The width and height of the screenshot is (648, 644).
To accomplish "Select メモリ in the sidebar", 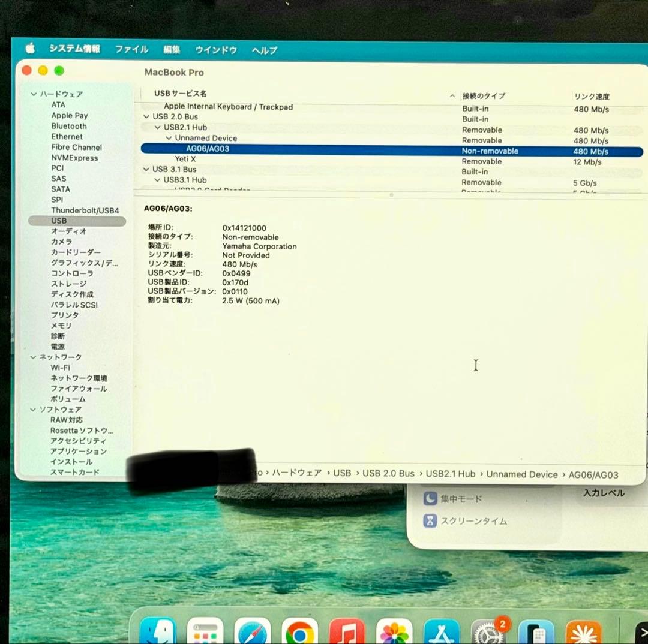I will click(61, 326).
